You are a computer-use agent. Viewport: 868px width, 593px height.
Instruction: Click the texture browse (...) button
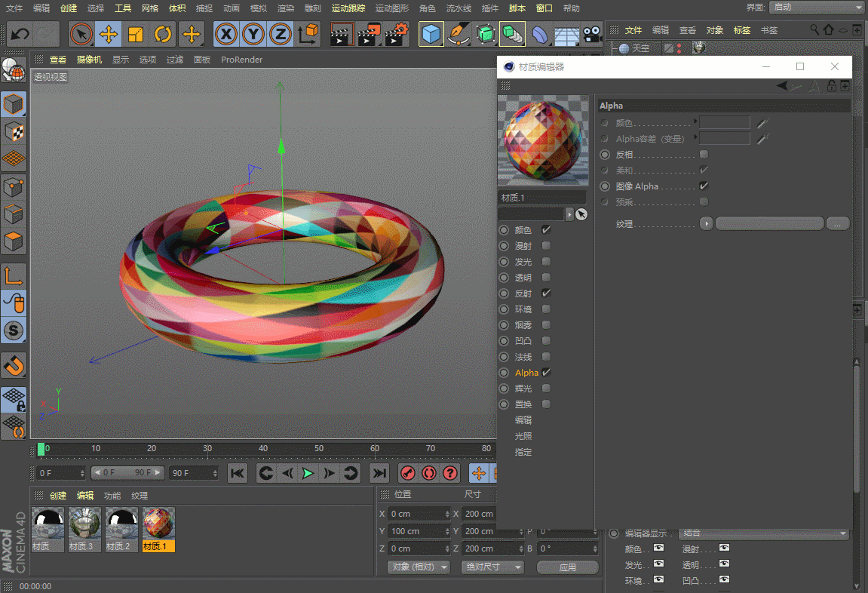837,224
